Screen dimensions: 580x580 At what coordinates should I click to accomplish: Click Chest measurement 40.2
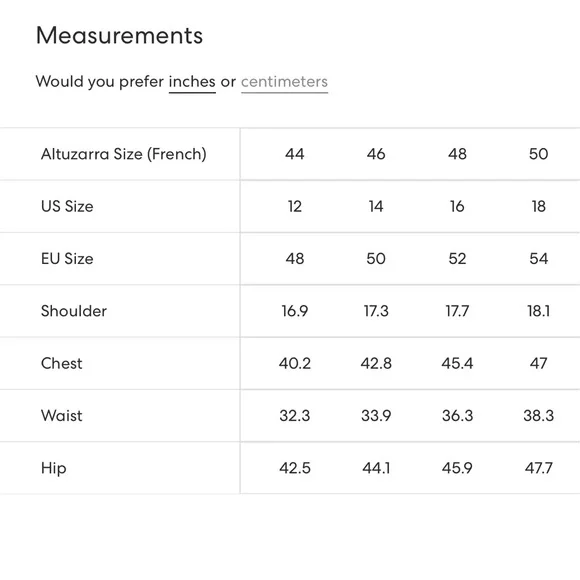[294, 363]
